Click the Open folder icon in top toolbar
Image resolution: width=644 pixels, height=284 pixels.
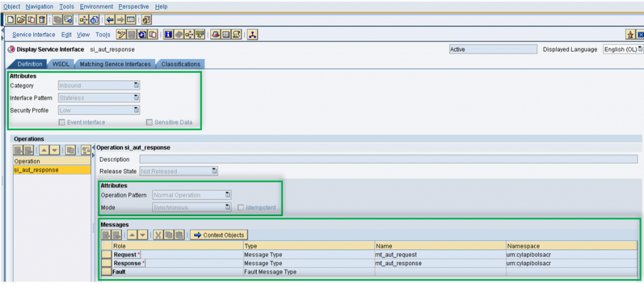pyautogui.click(x=21, y=19)
